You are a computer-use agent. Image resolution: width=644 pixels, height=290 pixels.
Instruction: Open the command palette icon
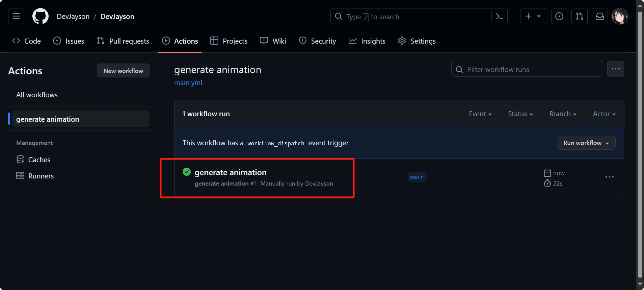(x=499, y=16)
